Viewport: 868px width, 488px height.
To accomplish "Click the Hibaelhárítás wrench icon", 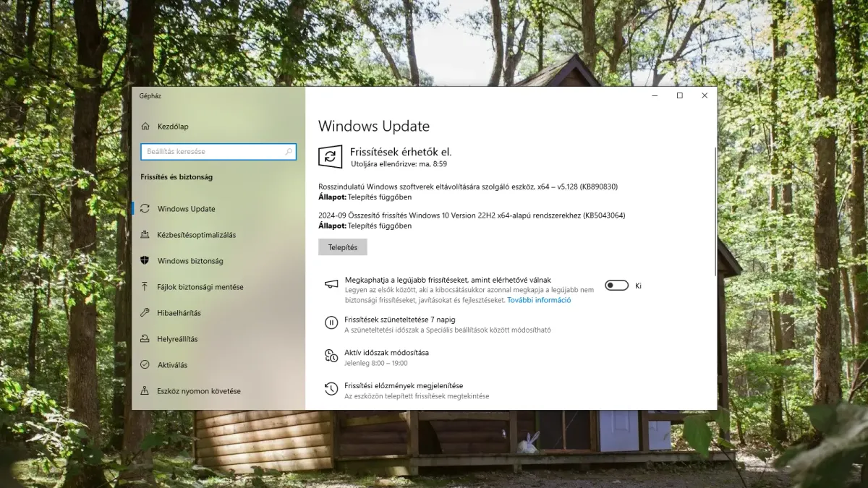I will (x=145, y=313).
